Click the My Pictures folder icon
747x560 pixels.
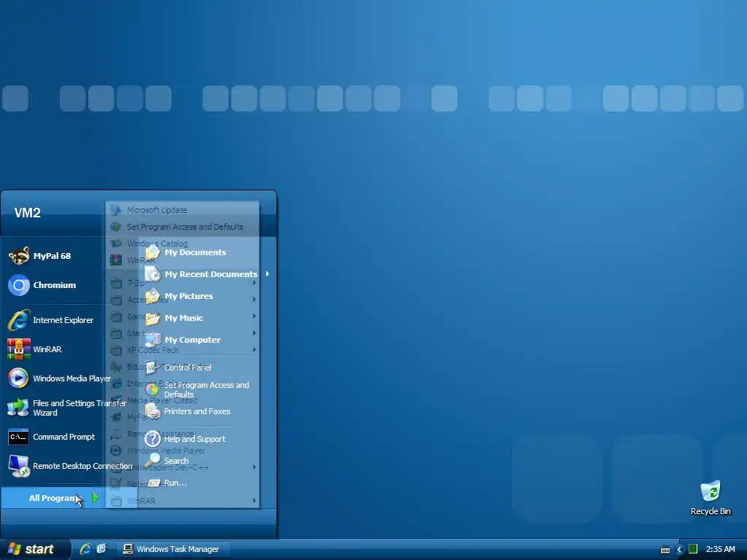click(152, 296)
